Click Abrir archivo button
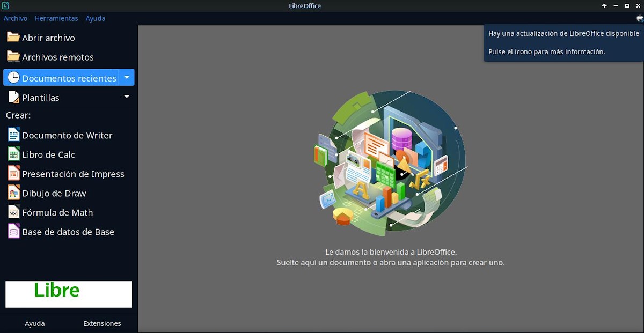The width and height of the screenshot is (644, 333). click(69, 38)
